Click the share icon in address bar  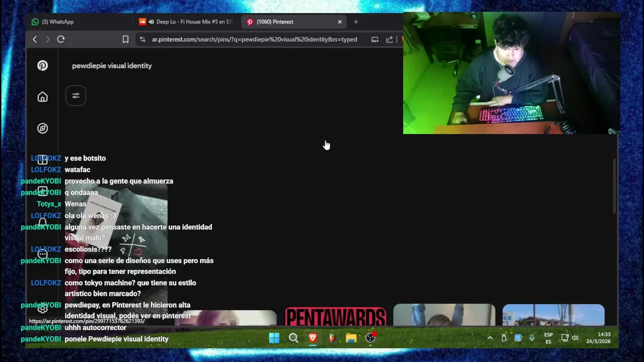point(389,39)
